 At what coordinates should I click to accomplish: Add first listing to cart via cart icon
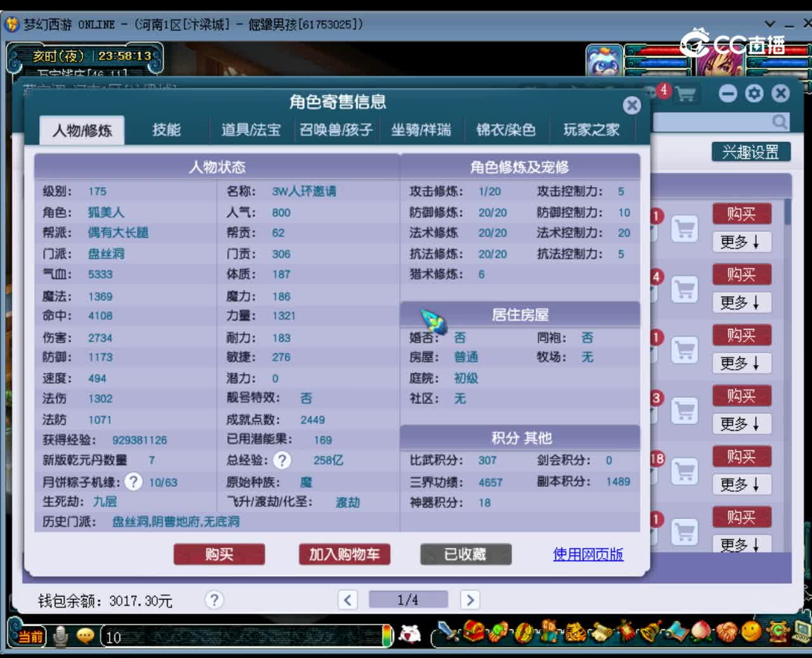[684, 228]
